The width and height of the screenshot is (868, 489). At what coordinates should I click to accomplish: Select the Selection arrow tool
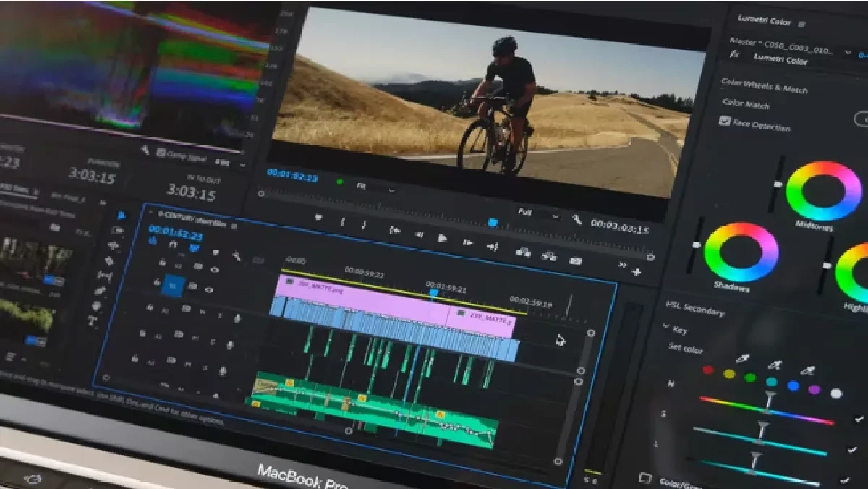(122, 214)
